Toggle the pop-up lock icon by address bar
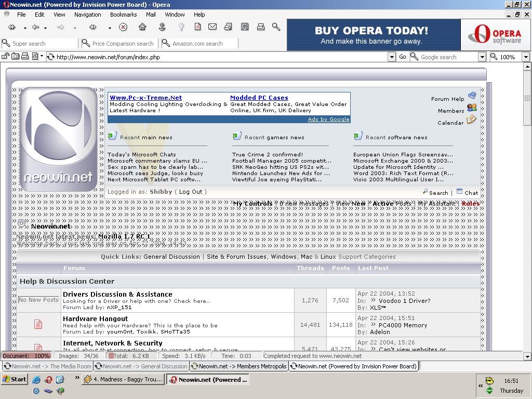 tap(6, 57)
